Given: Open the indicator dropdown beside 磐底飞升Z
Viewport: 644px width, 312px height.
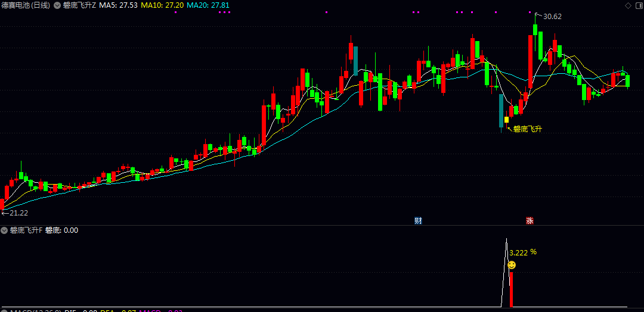Looking at the screenshot, I should (x=57, y=5).
